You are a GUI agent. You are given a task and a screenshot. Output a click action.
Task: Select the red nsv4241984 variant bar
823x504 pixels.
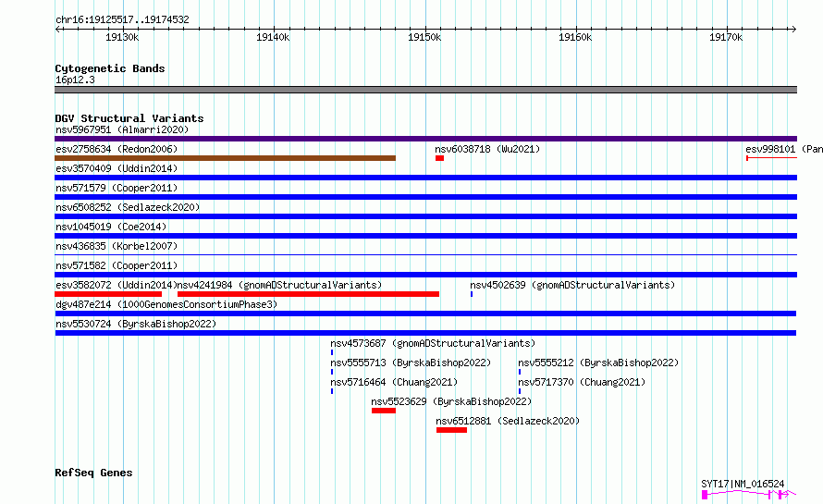308,294
